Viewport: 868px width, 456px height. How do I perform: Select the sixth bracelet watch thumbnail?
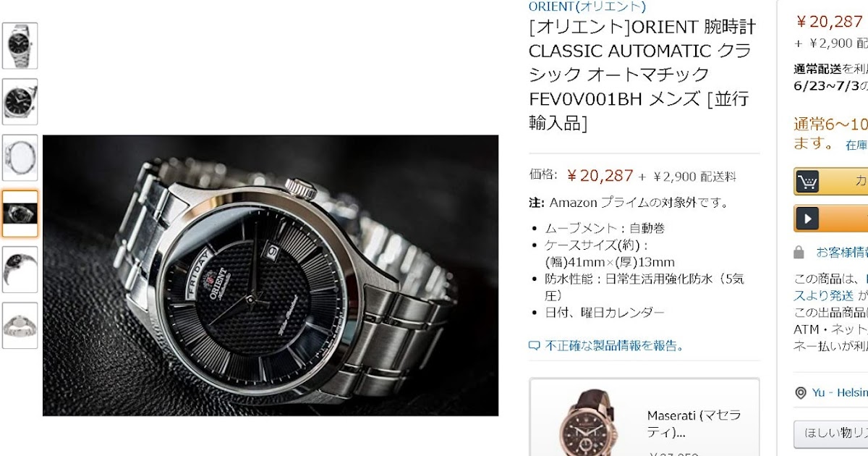pyautogui.click(x=20, y=326)
